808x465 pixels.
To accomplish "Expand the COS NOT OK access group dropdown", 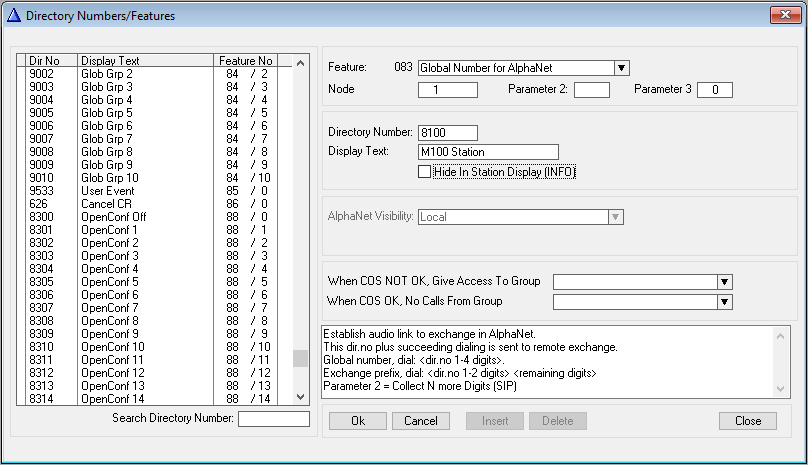I will (725, 282).
